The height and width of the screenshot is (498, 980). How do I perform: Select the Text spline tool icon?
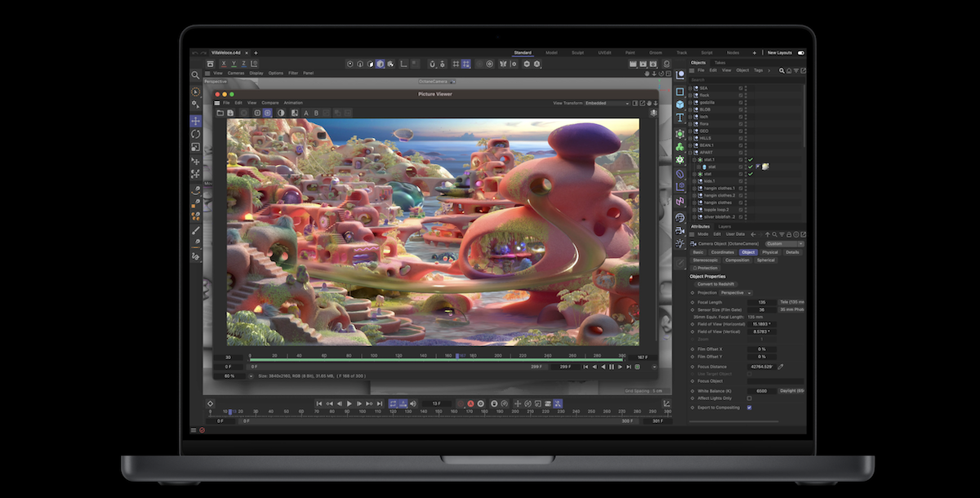[x=679, y=118]
